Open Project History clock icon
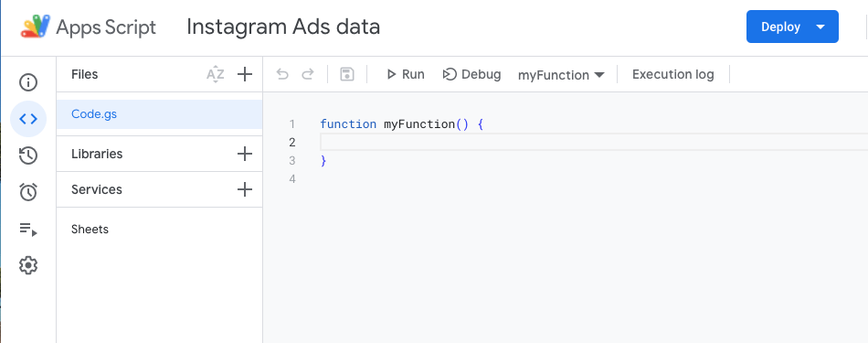This screenshot has width=868, height=343. point(28,155)
